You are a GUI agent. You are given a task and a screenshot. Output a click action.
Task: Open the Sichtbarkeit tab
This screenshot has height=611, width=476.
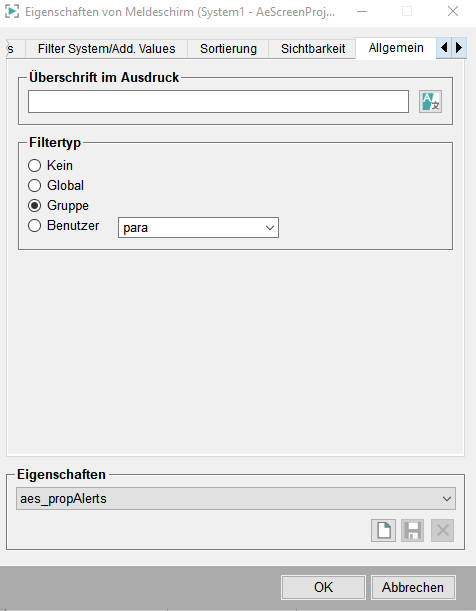[x=313, y=49]
